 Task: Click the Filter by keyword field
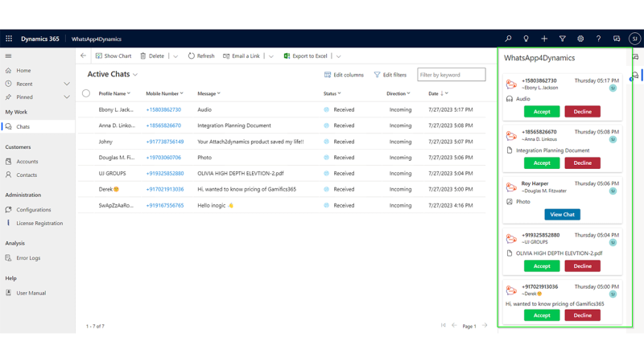pos(451,75)
